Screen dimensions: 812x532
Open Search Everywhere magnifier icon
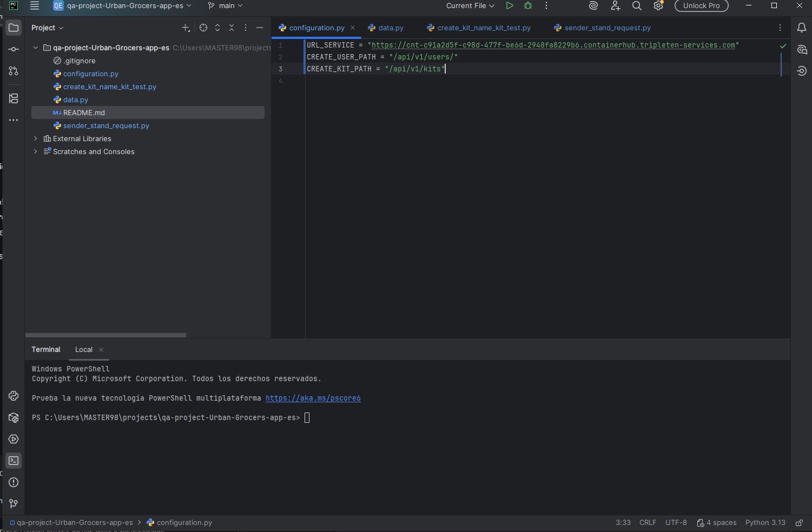point(637,6)
